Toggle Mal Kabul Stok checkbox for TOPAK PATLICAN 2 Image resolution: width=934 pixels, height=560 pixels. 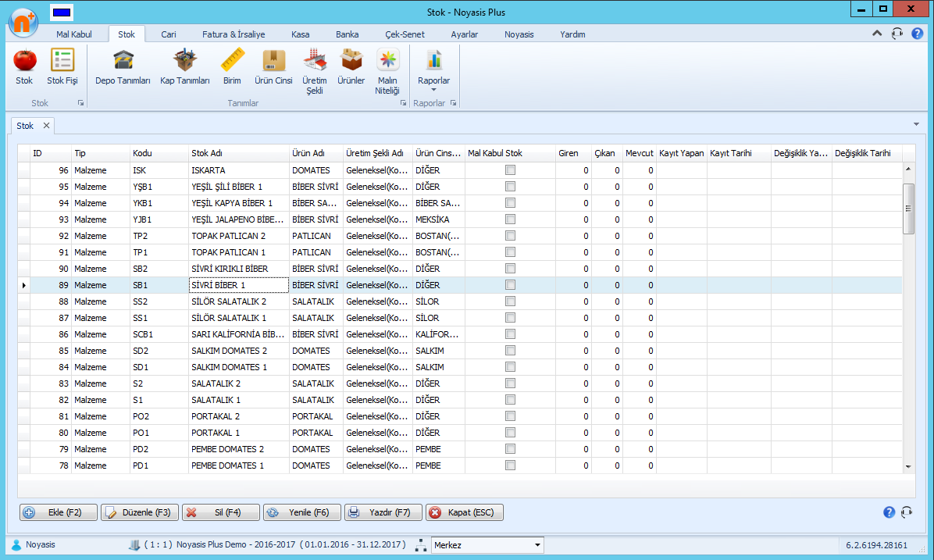(510, 236)
